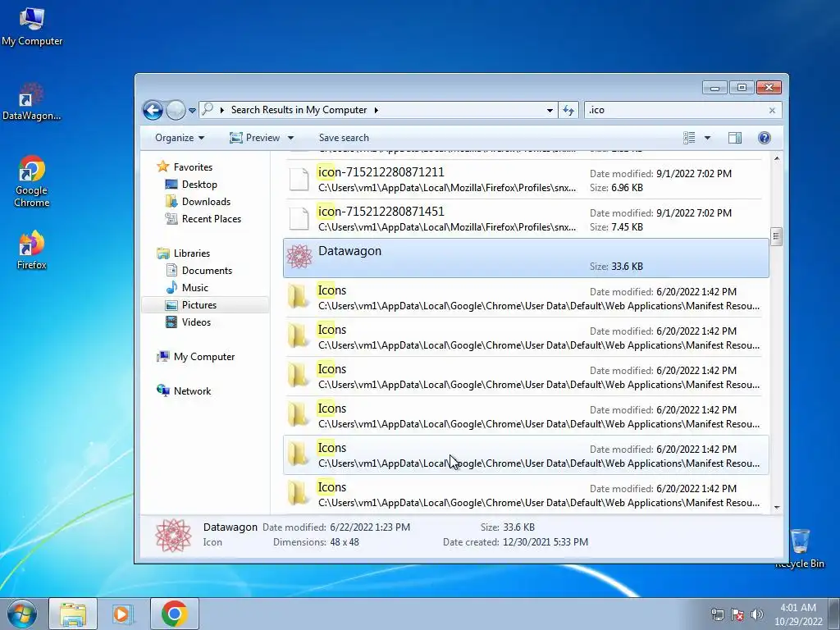
Task: Click the forward navigation arrow button
Action: pyautogui.click(x=176, y=111)
